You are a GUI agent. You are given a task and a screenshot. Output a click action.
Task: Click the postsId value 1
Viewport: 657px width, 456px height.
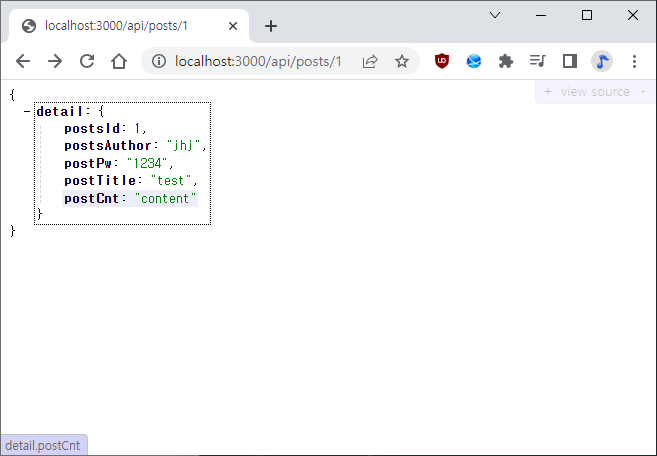click(x=137, y=128)
